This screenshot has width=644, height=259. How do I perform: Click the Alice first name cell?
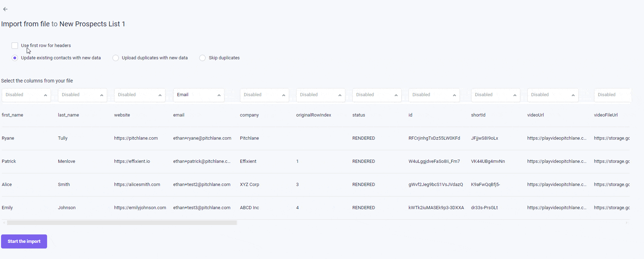(x=7, y=185)
